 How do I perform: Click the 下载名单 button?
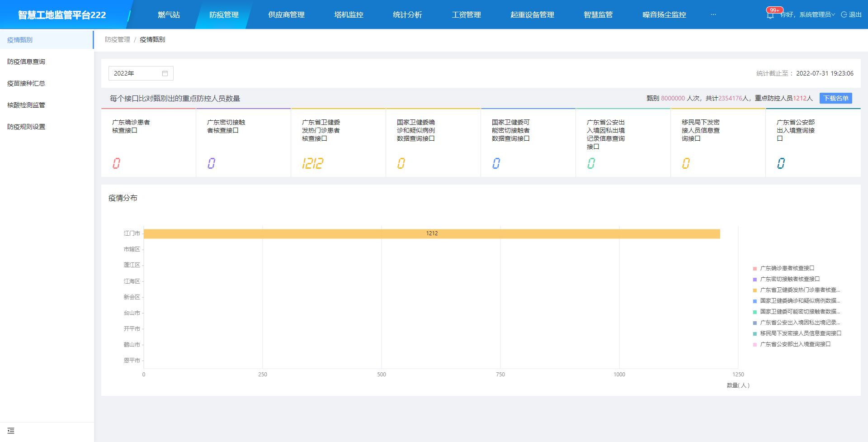tap(835, 98)
